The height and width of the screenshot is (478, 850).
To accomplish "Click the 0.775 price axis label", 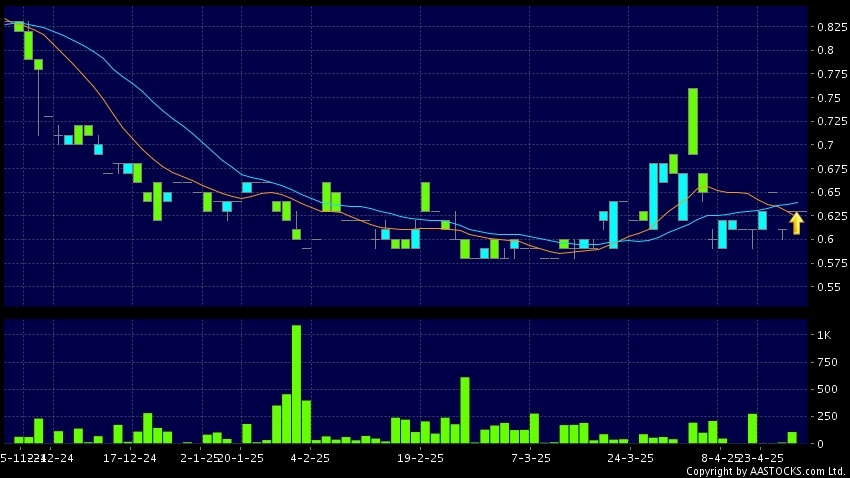I will pyautogui.click(x=832, y=74).
